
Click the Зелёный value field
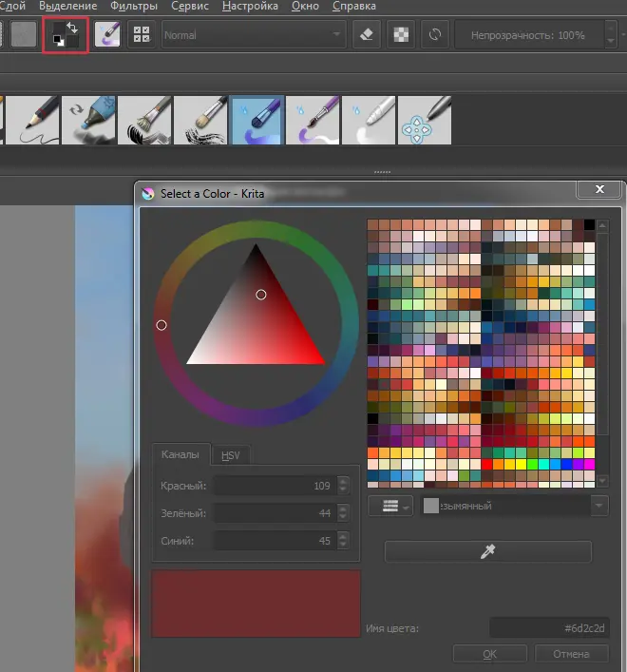click(276, 513)
